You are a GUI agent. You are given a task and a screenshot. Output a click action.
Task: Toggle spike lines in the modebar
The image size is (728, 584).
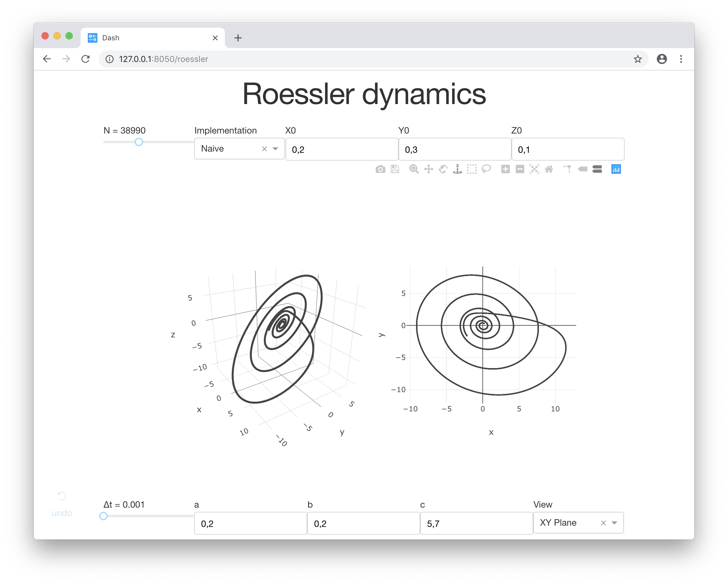point(567,169)
